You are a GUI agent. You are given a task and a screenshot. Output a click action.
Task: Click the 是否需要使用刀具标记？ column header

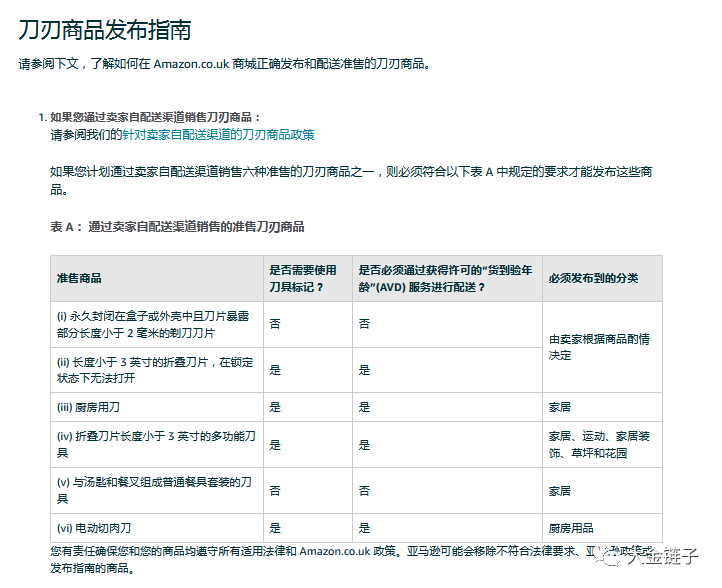[x=308, y=278]
